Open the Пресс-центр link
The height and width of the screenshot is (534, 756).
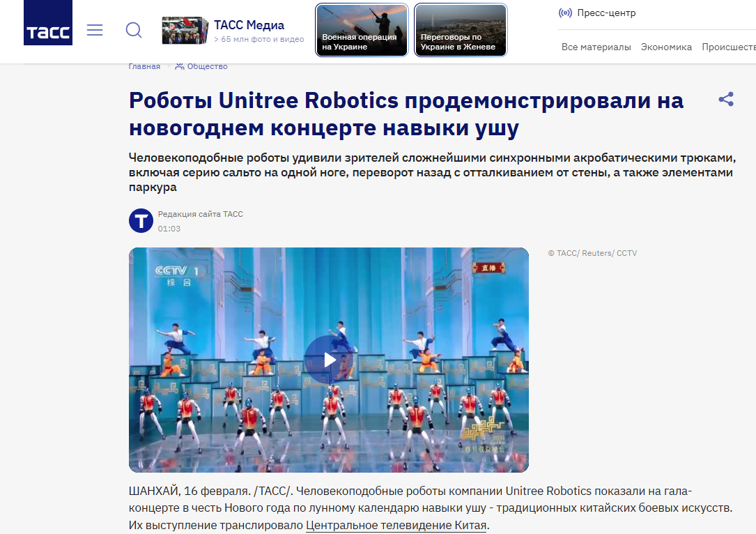(606, 13)
